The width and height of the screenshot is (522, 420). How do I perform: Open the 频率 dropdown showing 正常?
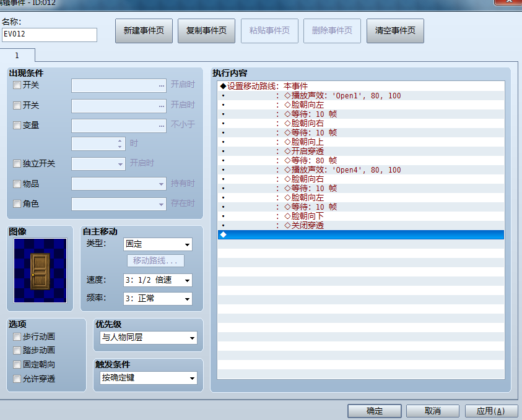[158, 299]
